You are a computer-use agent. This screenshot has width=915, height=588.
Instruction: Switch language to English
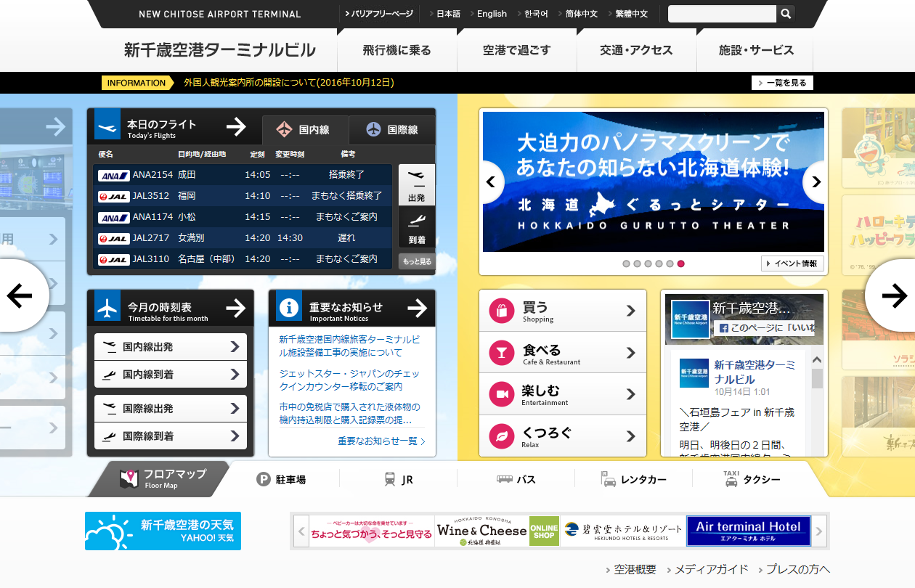492,14
